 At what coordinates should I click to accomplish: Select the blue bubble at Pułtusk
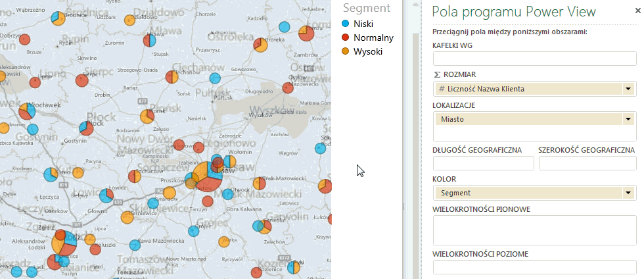[214, 78]
